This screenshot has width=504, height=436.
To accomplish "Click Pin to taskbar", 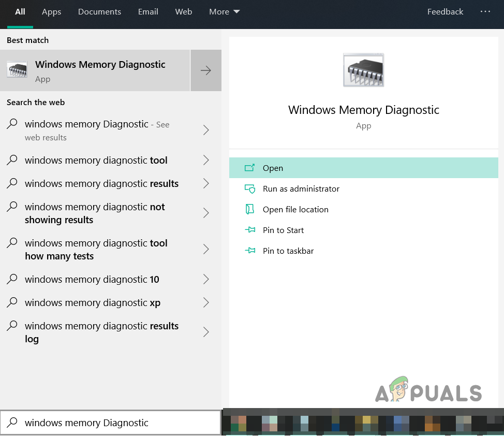I will point(364,251).
